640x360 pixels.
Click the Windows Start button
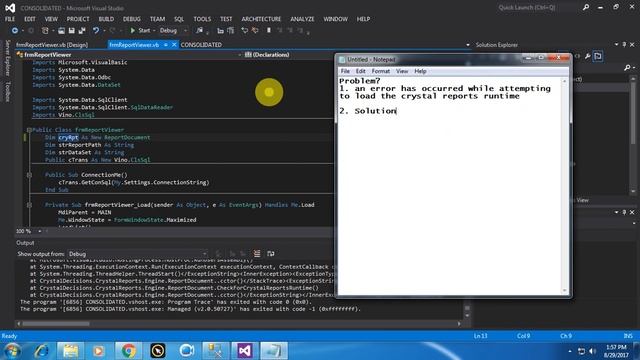click(12, 351)
